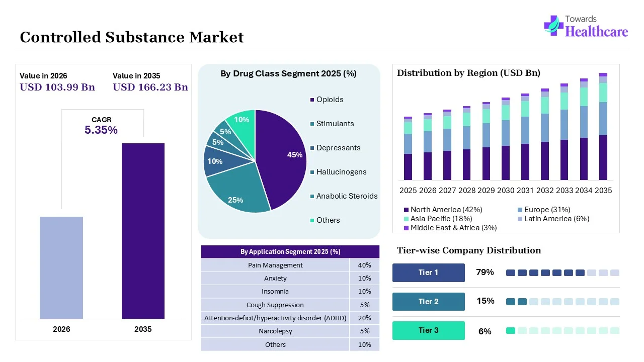Click the 2035 stacked region bar
Viewport: 644px width, 362px height.
point(603,126)
